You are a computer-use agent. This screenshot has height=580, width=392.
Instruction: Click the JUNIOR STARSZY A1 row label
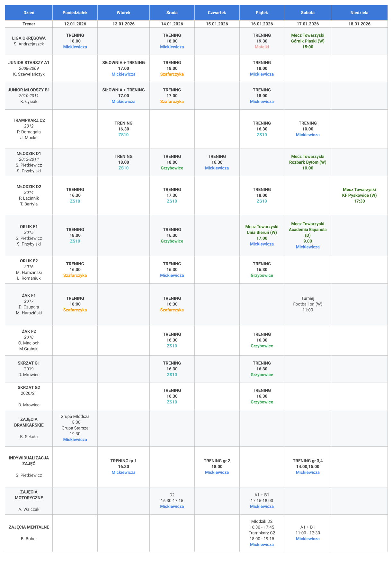[29, 68]
